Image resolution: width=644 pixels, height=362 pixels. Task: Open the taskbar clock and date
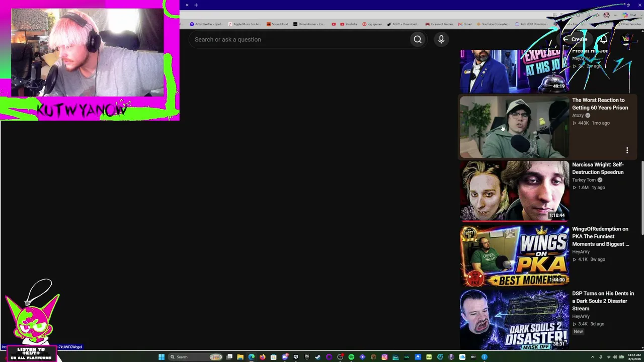click(634, 357)
